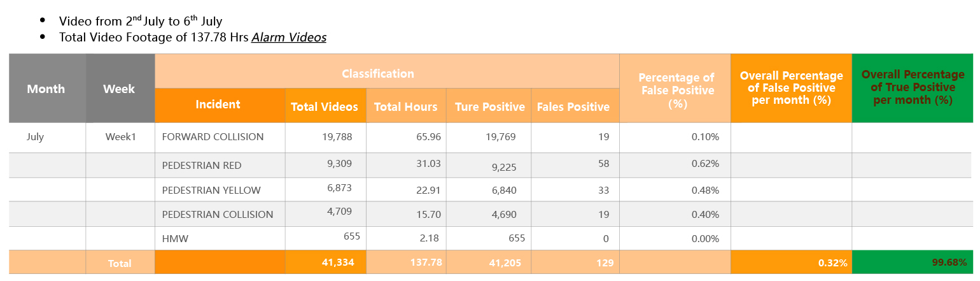Click the Classification header cell

tap(378, 74)
